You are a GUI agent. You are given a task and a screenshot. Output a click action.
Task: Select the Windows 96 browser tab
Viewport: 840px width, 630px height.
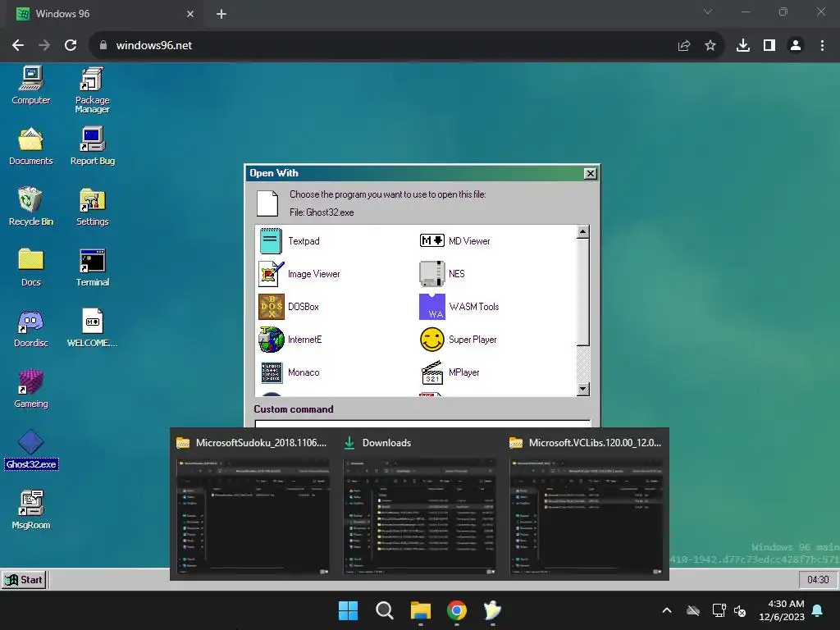click(104, 14)
